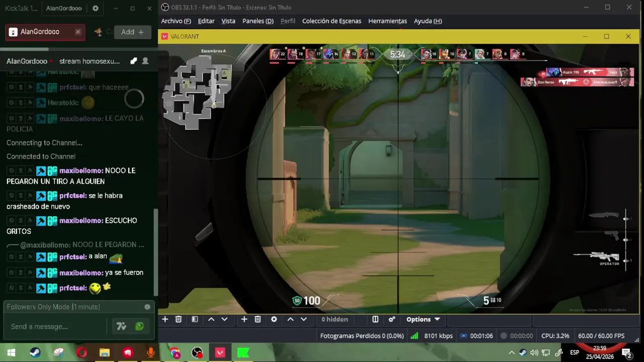Toggle the mixer layout icon

pyautogui.click(x=375, y=319)
